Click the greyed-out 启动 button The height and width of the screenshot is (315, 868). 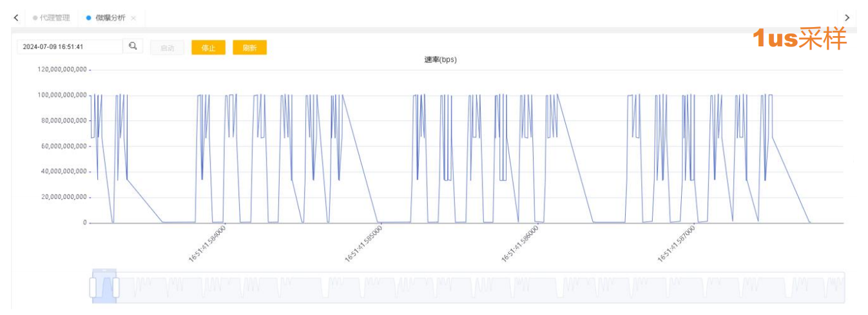167,48
